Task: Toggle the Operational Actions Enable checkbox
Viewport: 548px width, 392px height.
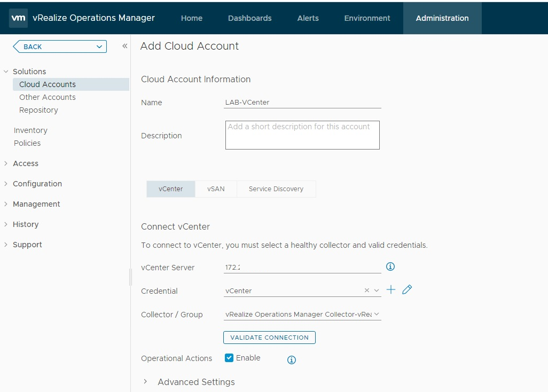Action: pyautogui.click(x=229, y=358)
